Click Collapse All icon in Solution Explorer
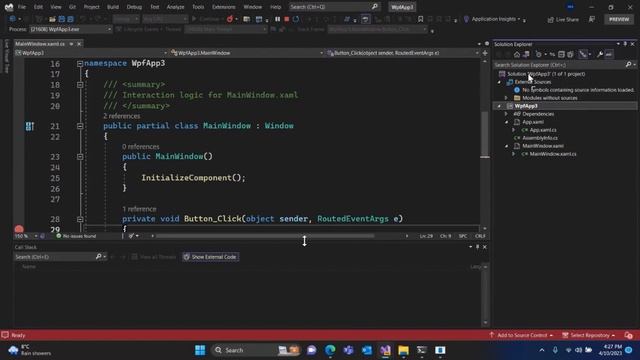Viewport: 640px width, 360px height. (561, 54)
